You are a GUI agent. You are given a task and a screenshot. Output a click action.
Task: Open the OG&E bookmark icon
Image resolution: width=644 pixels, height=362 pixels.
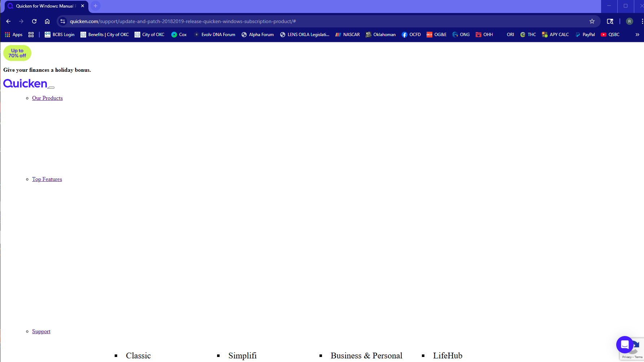pos(429,34)
